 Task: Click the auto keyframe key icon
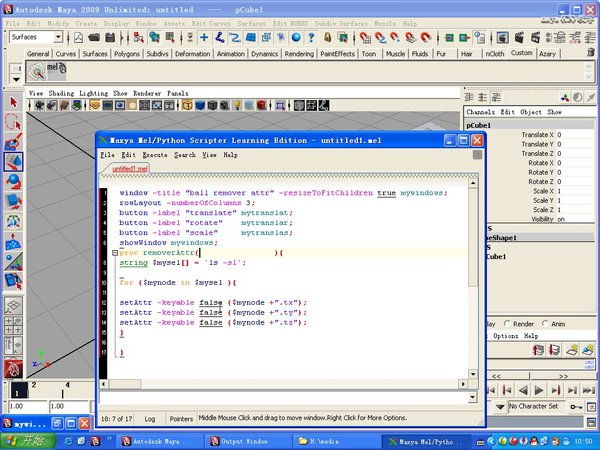tap(576, 406)
